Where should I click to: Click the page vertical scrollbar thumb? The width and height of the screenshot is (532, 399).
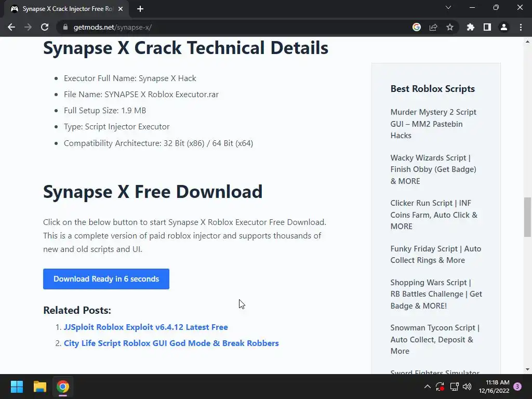pyautogui.click(x=527, y=217)
